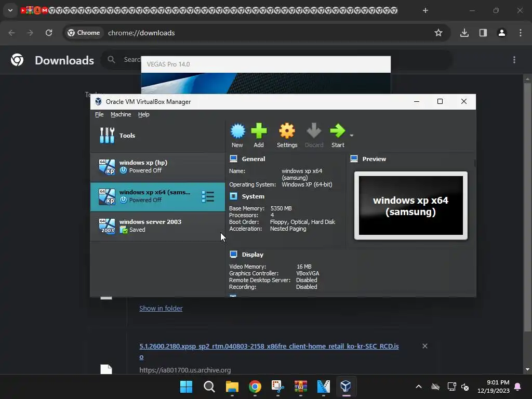532x399 pixels.
Task: Open Windows taskbar Search
Action: click(x=209, y=387)
